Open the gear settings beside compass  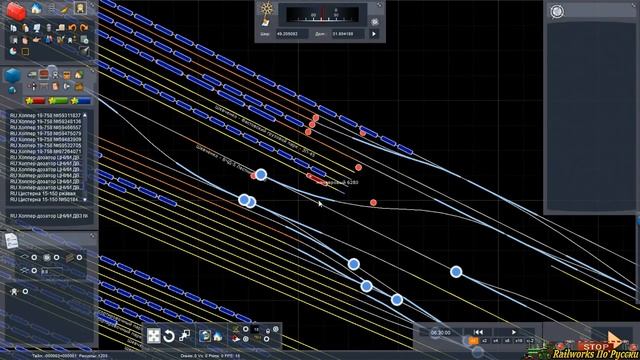(x=374, y=22)
